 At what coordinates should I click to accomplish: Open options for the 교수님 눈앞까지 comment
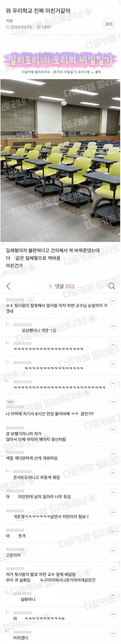[x=113, y=301]
